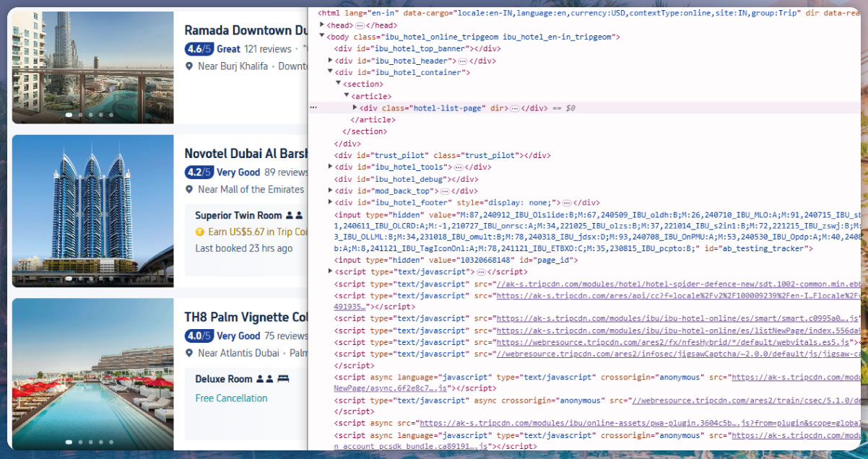Click the 'Very Good 89 reviews' text
Screen dimensions: 868x459
coord(262,172)
